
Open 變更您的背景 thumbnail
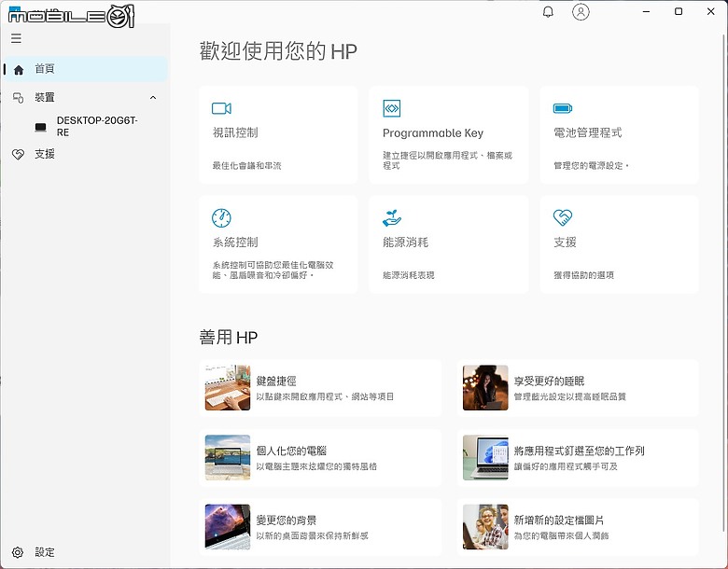pos(228,527)
